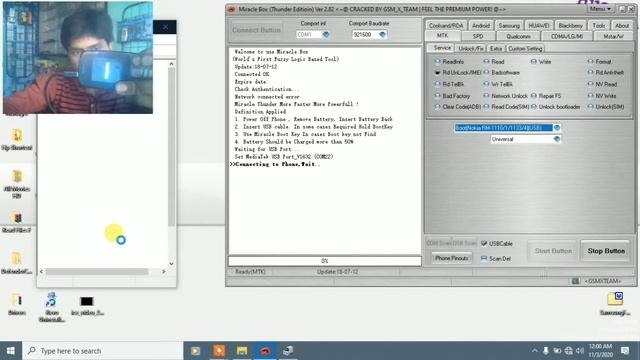This screenshot has width=640, height=360.
Task: Click the 0% progress bar
Action: pyautogui.click(x=325, y=261)
